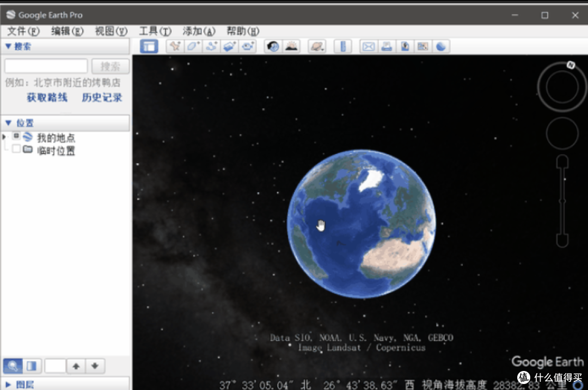Open the 文件(F) menu
This screenshot has width=588, height=390.
(23, 31)
